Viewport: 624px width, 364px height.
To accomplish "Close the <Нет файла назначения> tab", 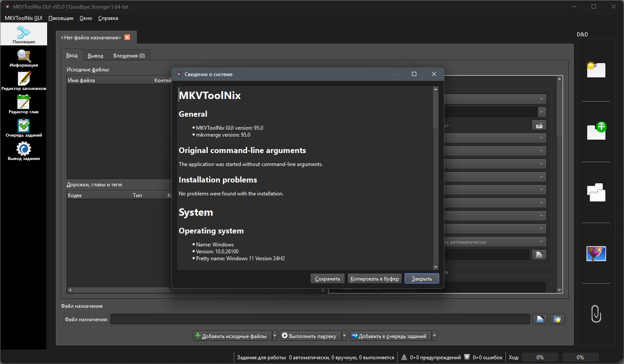I will (127, 37).
